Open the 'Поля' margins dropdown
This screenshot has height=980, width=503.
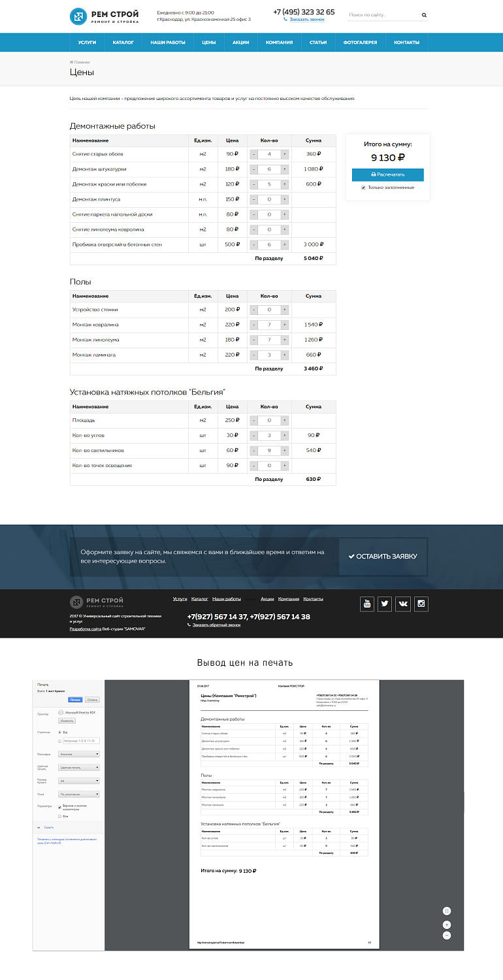[79, 794]
